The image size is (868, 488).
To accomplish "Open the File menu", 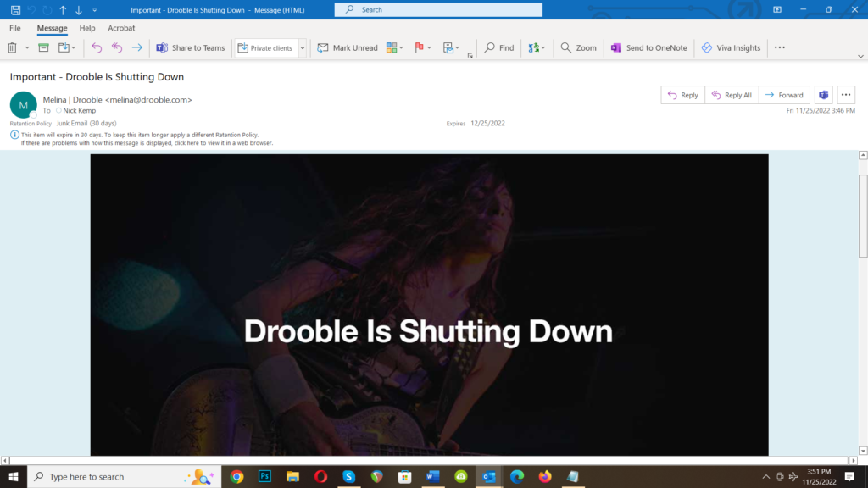I will [15, 28].
